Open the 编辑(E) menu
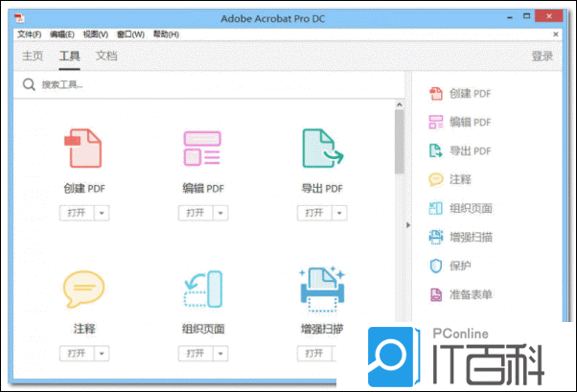The image size is (577, 392). 61,35
